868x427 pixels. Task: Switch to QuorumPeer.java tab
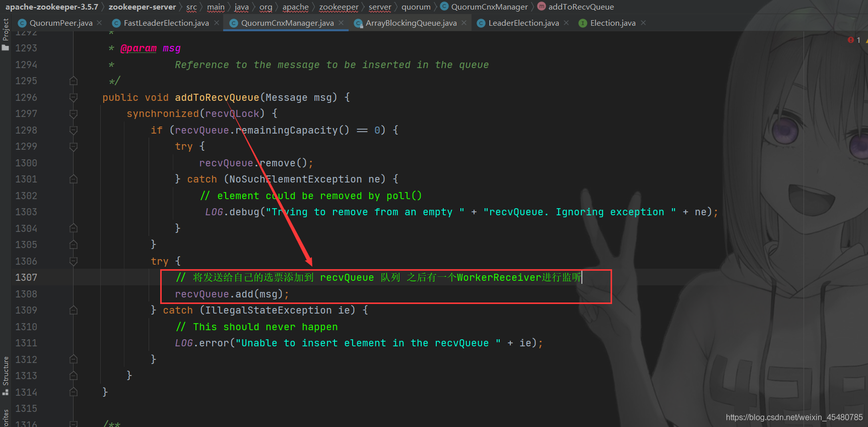[60, 23]
